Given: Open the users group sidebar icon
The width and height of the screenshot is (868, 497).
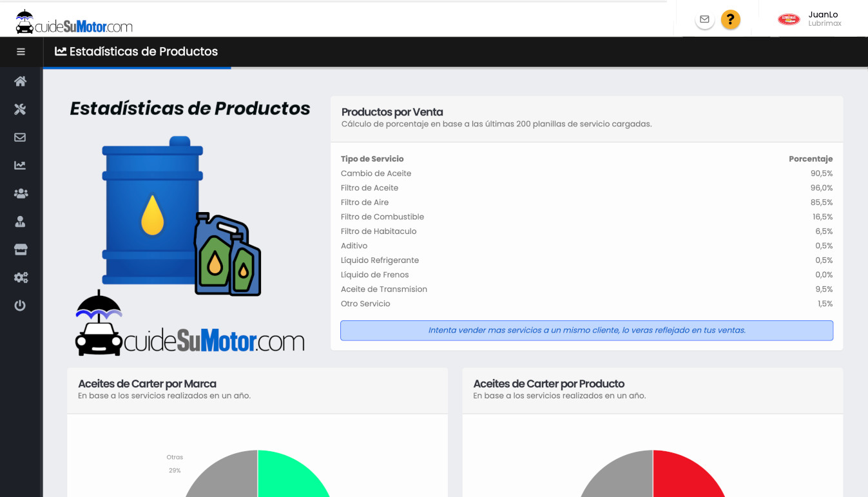Looking at the screenshot, I should 21,193.
